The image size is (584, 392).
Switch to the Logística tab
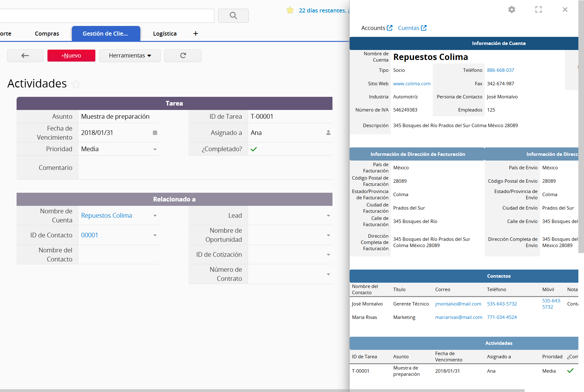[x=165, y=33]
